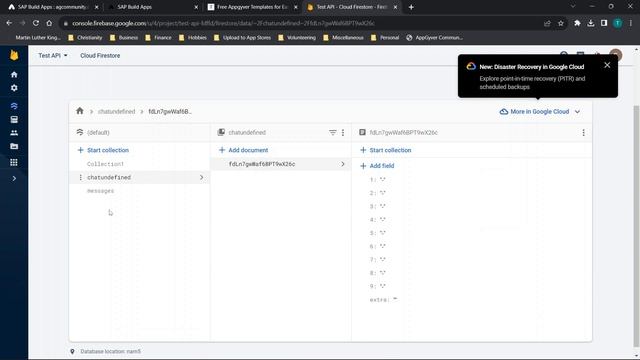Viewport: 640px width, 360px height.
Task: Click the (default) database icon
Action: [x=80, y=132]
